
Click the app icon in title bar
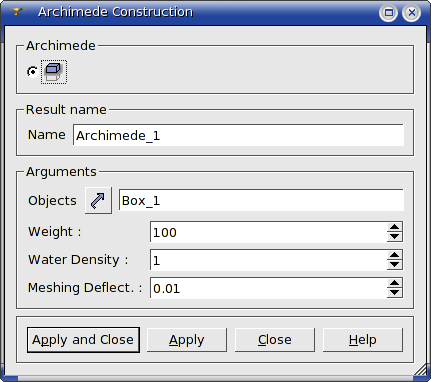[x=17, y=12]
